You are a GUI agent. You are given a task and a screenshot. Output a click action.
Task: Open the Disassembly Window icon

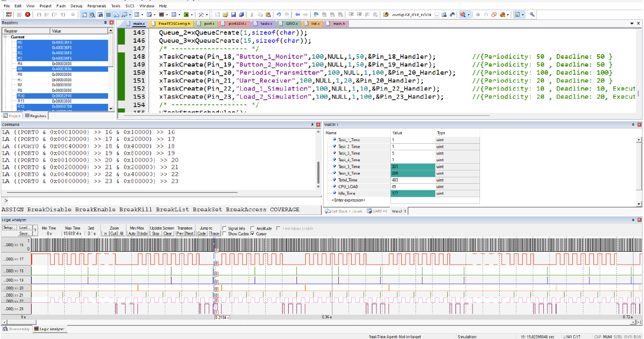(93, 14)
